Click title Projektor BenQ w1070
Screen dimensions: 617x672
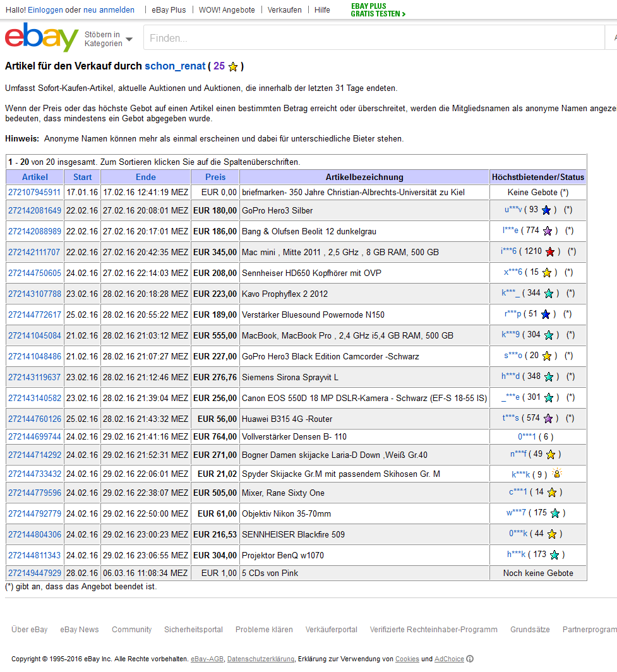tap(283, 555)
